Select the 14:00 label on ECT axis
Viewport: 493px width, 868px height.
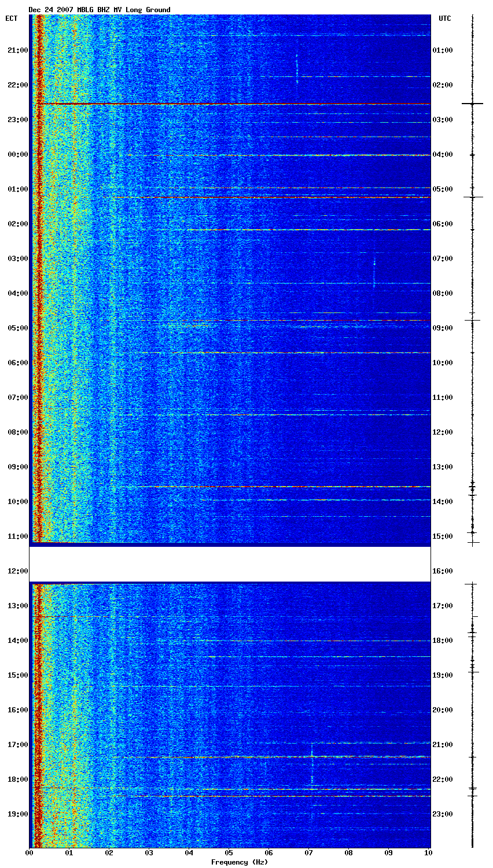coord(18,641)
